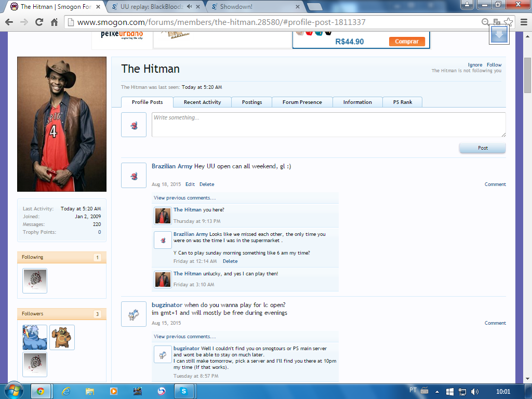Expand previous comments under bugzinator's post
The width and height of the screenshot is (532, 399).
coord(184,337)
